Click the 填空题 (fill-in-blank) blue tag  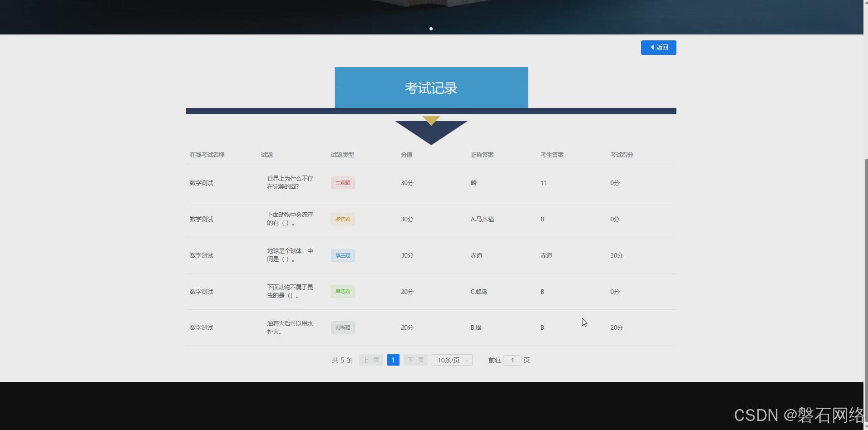(x=342, y=255)
